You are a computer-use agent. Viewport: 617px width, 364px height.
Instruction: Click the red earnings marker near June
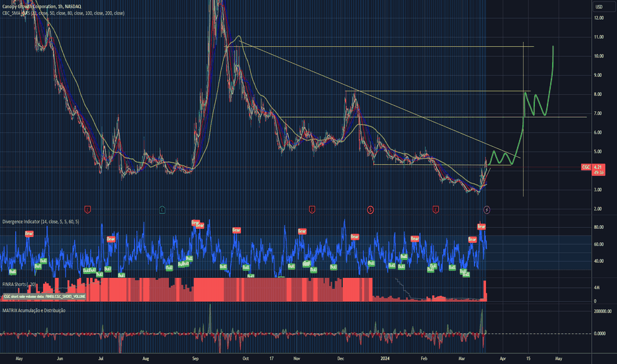[x=87, y=210]
